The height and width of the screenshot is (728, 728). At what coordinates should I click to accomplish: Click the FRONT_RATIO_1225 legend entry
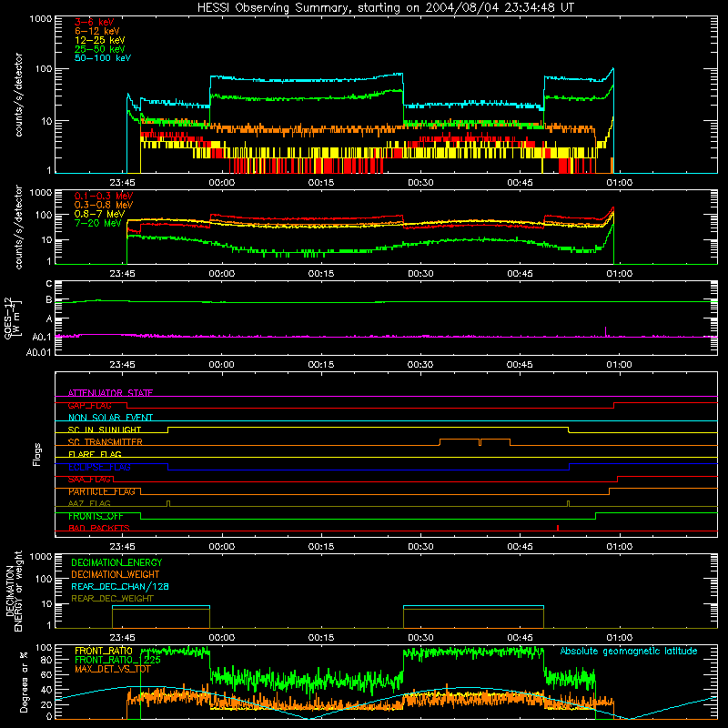click(117, 660)
